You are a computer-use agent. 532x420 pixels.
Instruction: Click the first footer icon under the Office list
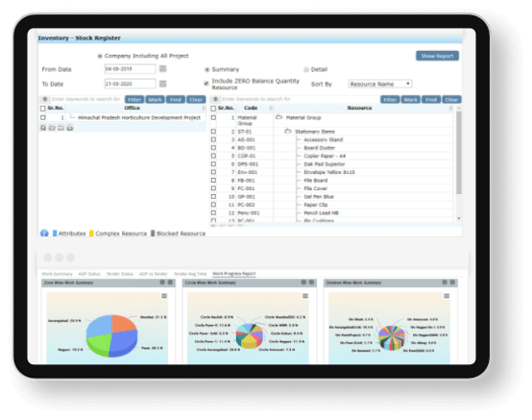point(43,128)
